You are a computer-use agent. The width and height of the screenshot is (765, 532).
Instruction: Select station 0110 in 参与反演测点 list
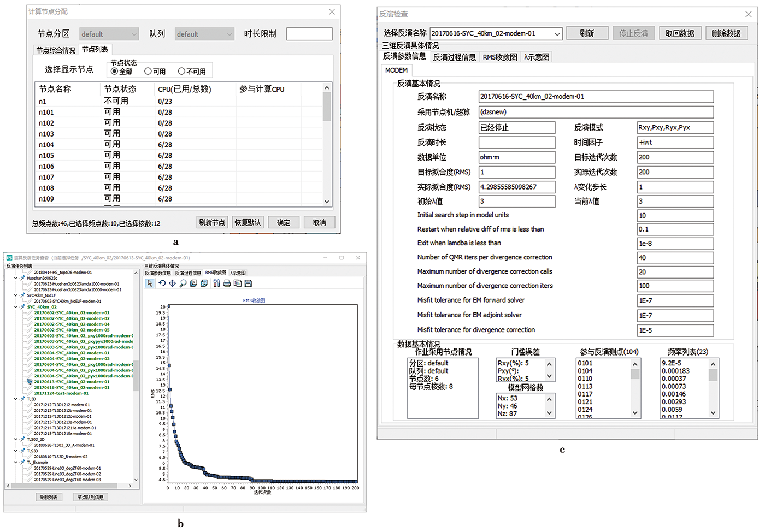pos(585,379)
